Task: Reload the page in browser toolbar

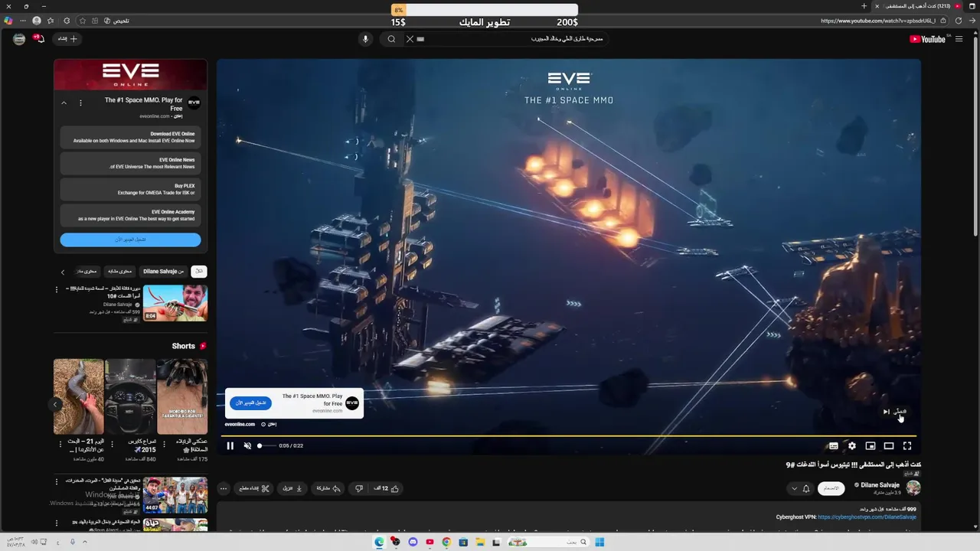Action: 959,21
